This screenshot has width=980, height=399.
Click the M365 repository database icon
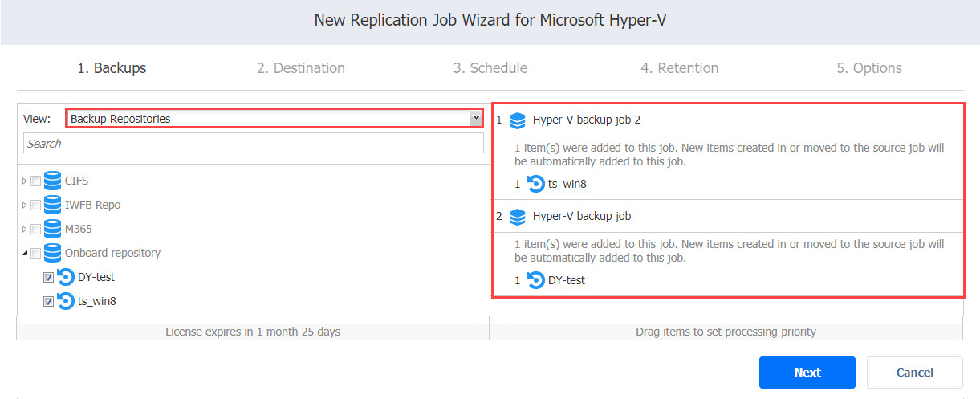click(53, 229)
